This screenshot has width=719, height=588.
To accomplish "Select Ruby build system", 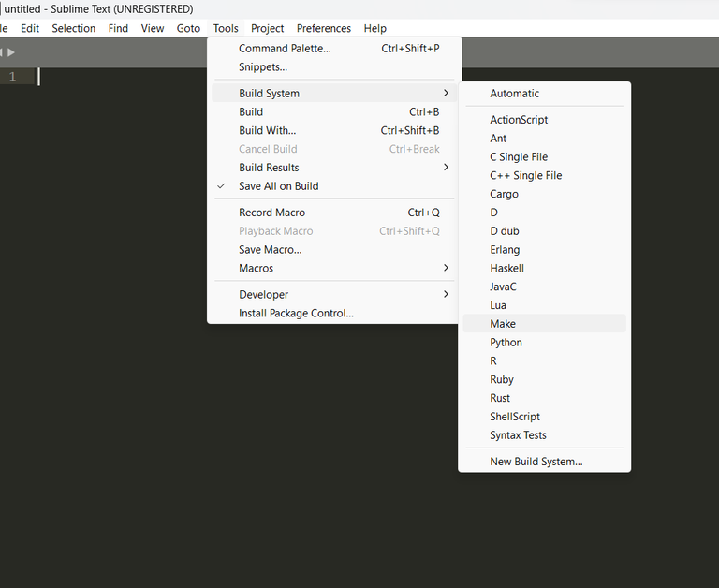I will [544, 379].
